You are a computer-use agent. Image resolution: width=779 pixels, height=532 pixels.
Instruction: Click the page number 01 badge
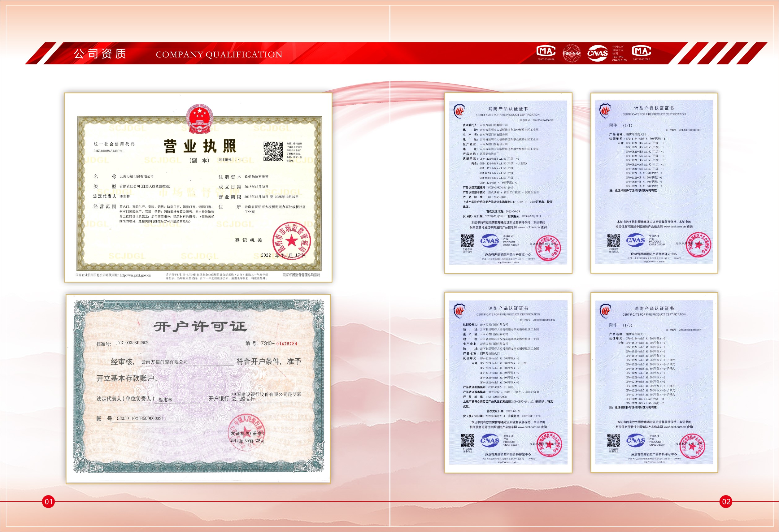click(x=49, y=501)
